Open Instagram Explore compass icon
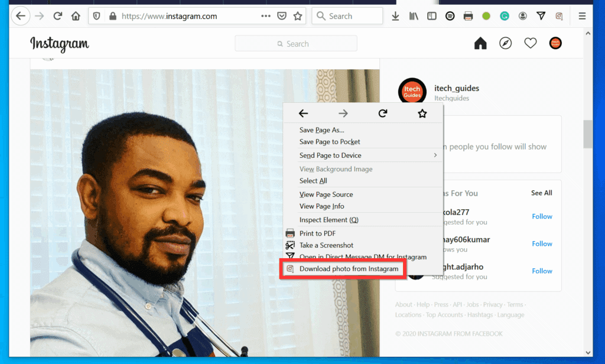The width and height of the screenshot is (605, 364). (506, 43)
